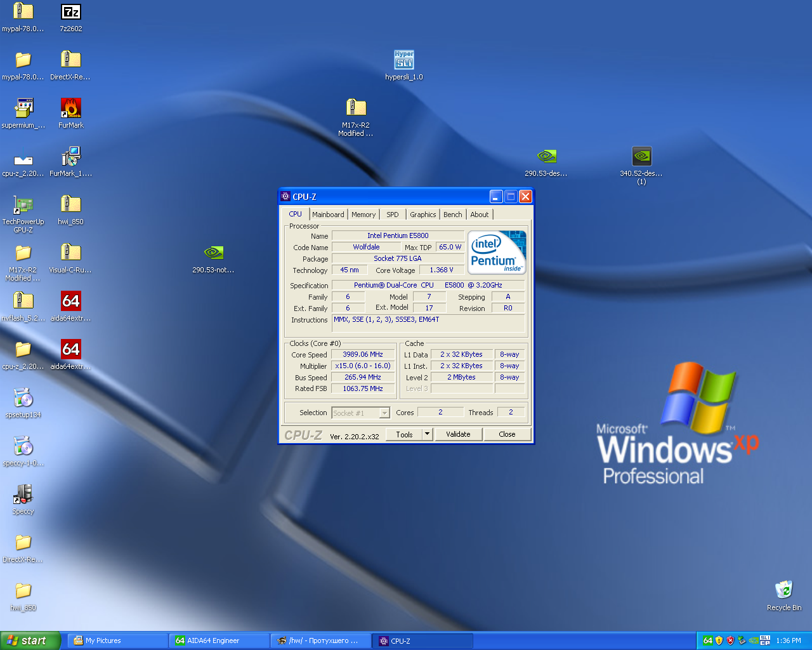The image size is (812, 650).
Task: Open the Windows start menu
Action: (x=30, y=640)
